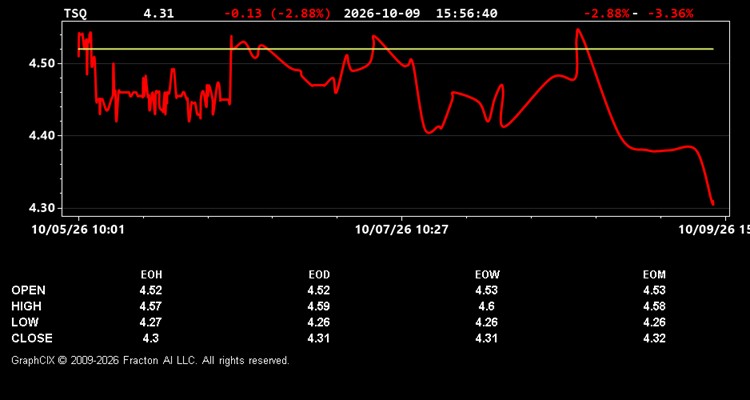Select EOD close value 4.31
This screenshot has width=750, height=400.
click(x=319, y=338)
